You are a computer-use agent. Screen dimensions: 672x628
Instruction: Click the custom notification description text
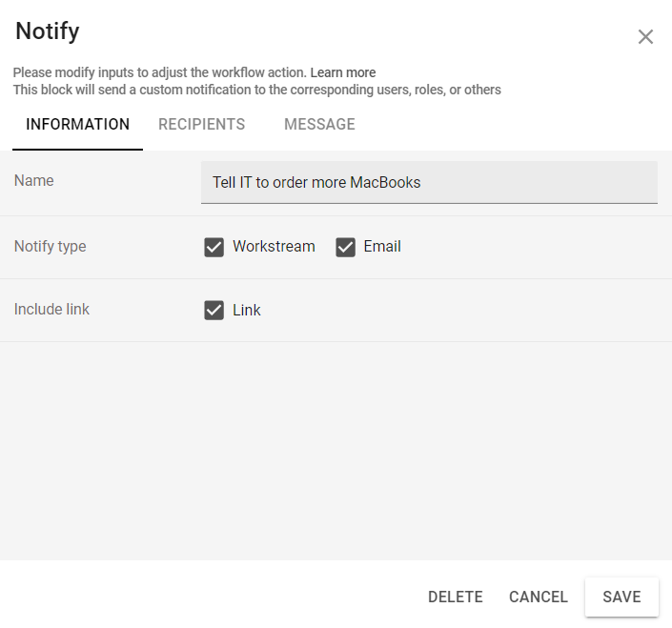[256, 90]
